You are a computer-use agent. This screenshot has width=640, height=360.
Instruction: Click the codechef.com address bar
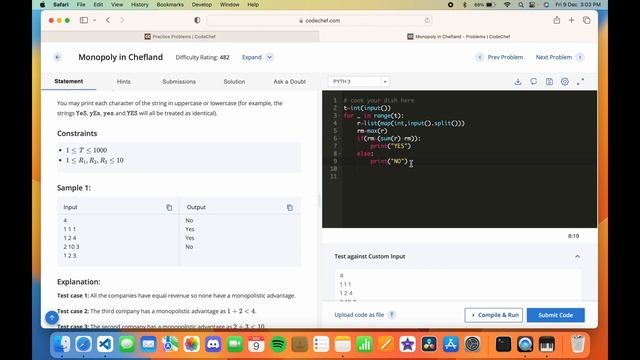tap(320, 20)
